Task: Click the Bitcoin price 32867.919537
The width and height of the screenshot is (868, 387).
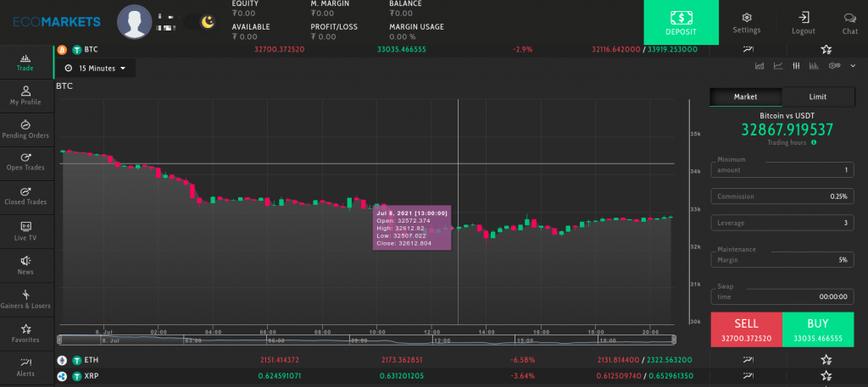Action: pyautogui.click(x=787, y=130)
